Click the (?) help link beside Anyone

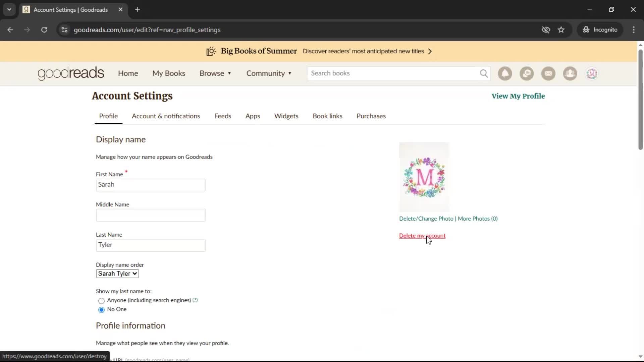(195, 300)
